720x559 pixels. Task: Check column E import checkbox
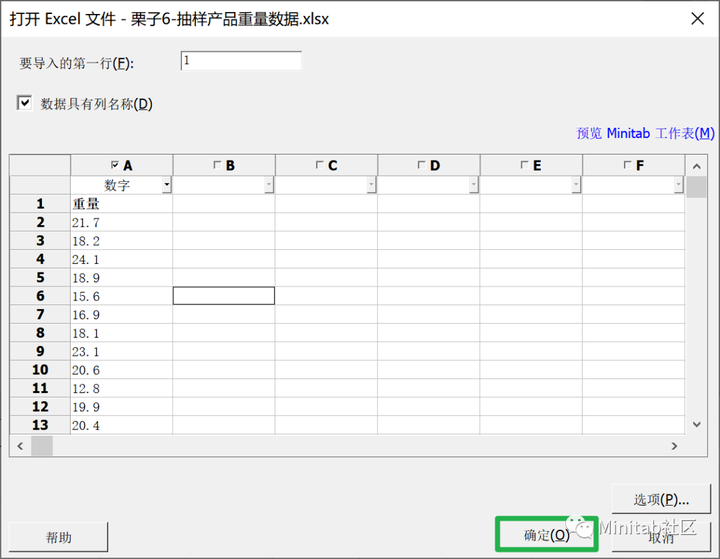(524, 164)
